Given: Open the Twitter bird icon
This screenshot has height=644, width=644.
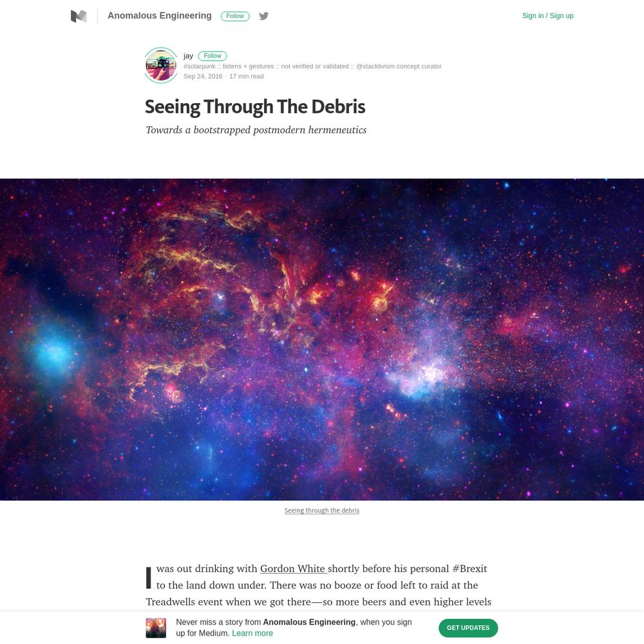Looking at the screenshot, I should coord(263,16).
